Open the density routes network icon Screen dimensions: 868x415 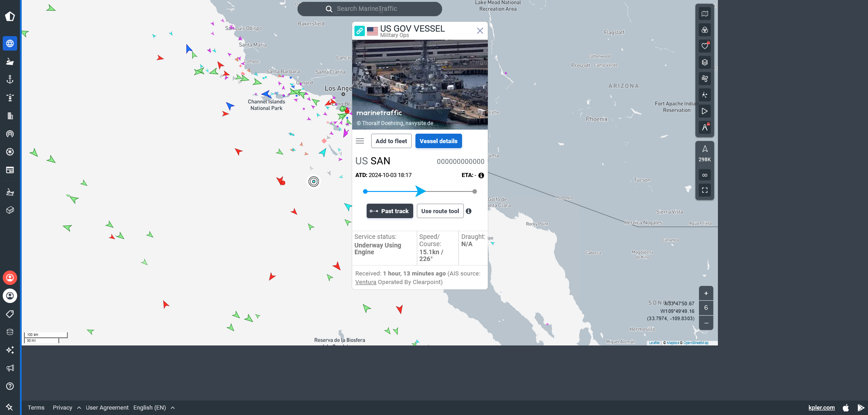(705, 95)
